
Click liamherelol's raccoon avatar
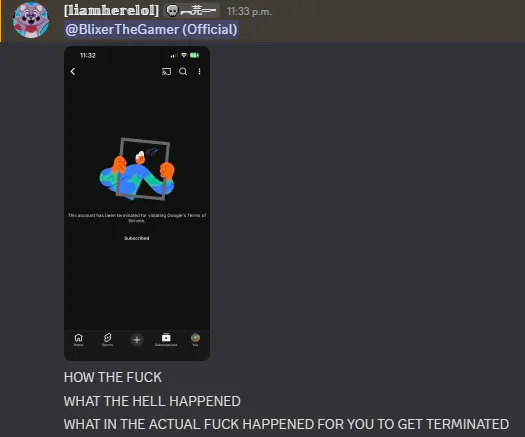[x=31, y=20]
